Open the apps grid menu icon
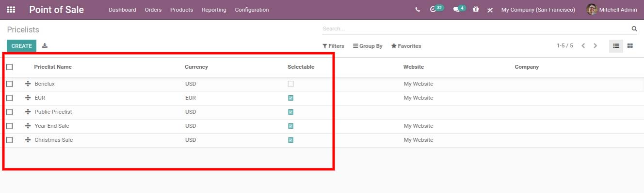Screen dimensions: 644x193 click(11, 10)
